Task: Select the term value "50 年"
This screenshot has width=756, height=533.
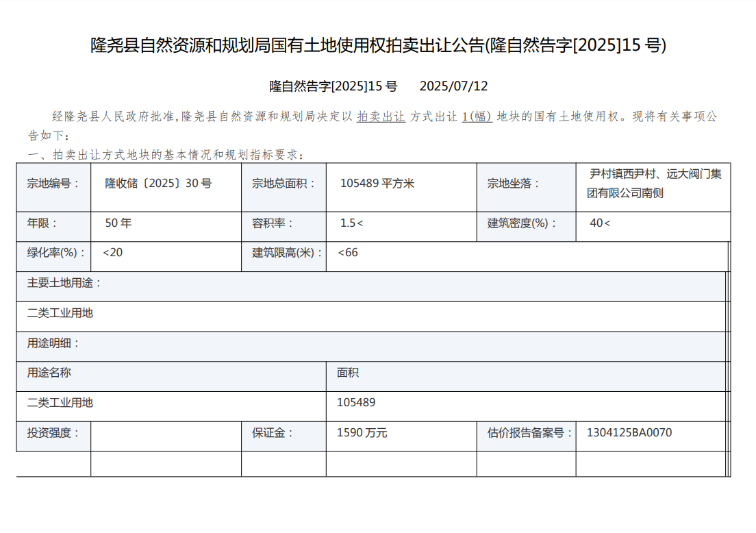Action: click(x=118, y=223)
